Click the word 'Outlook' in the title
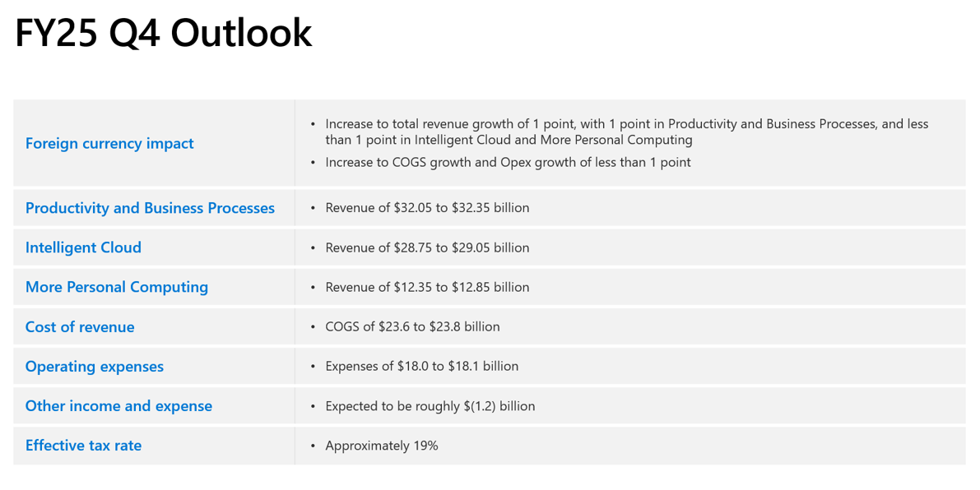This screenshot has width=980, height=490. tap(241, 34)
